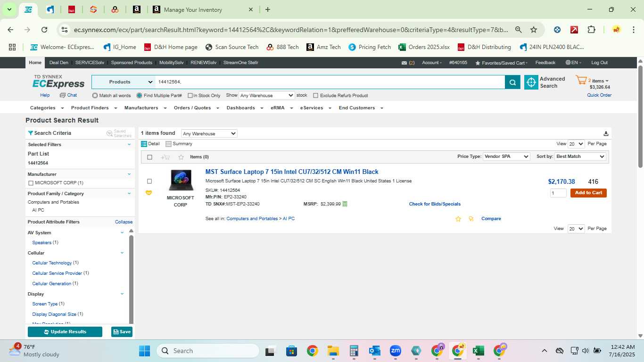Click the star icon in Items header
The image size is (644, 362).
tap(181, 157)
